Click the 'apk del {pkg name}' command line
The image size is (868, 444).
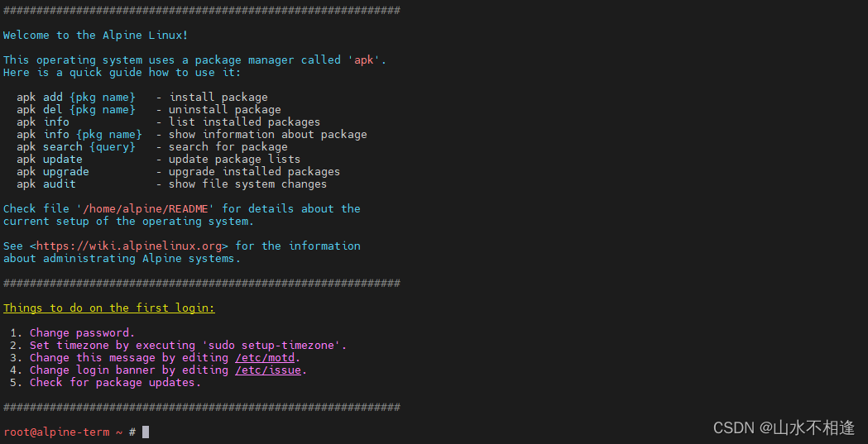click(x=76, y=109)
